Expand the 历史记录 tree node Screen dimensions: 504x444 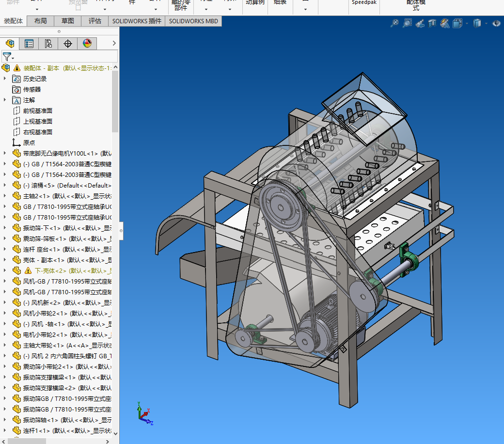[x=5, y=79]
